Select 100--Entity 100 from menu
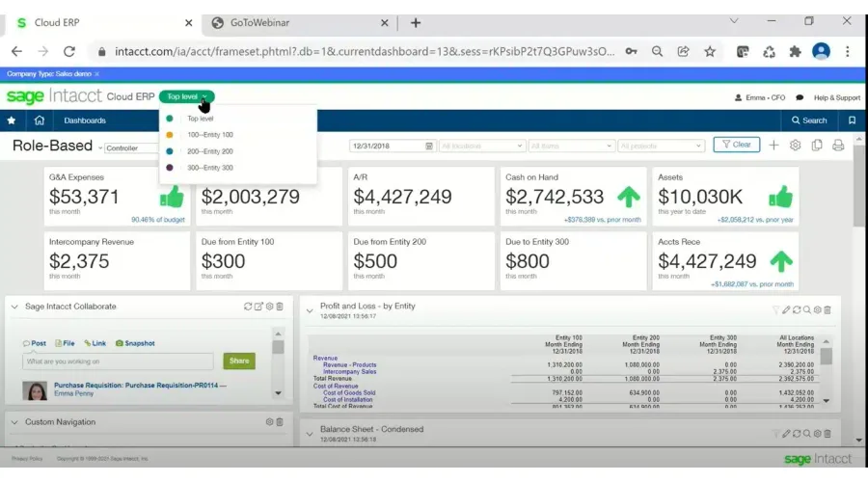This screenshot has width=868, height=482. pyautogui.click(x=210, y=134)
